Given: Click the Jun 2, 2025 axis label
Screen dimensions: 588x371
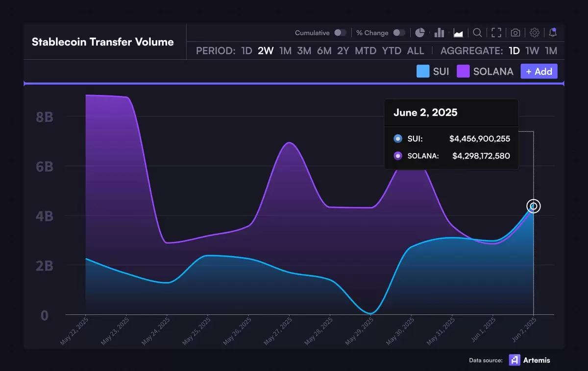Looking at the screenshot, I should 523,330.
